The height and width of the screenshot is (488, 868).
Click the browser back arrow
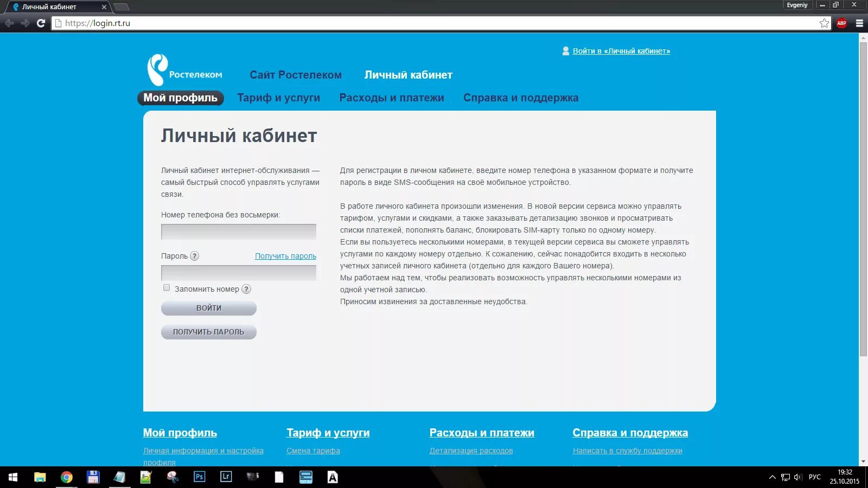coord(9,23)
